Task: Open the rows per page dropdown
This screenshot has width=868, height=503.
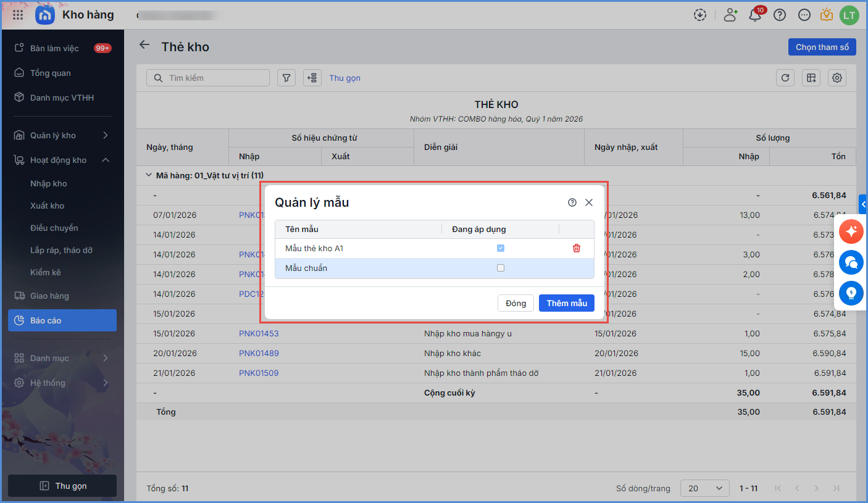Action: [x=704, y=488]
